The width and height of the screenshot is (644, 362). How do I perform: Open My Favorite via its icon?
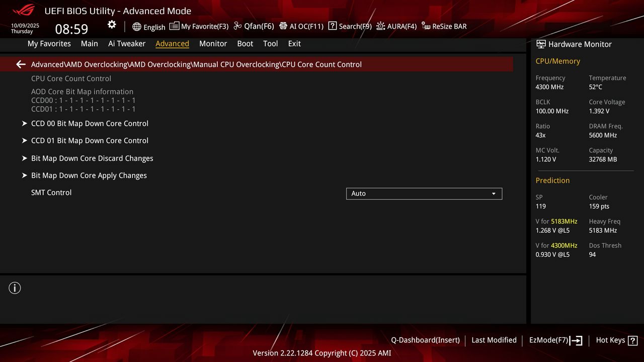(x=174, y=26)
